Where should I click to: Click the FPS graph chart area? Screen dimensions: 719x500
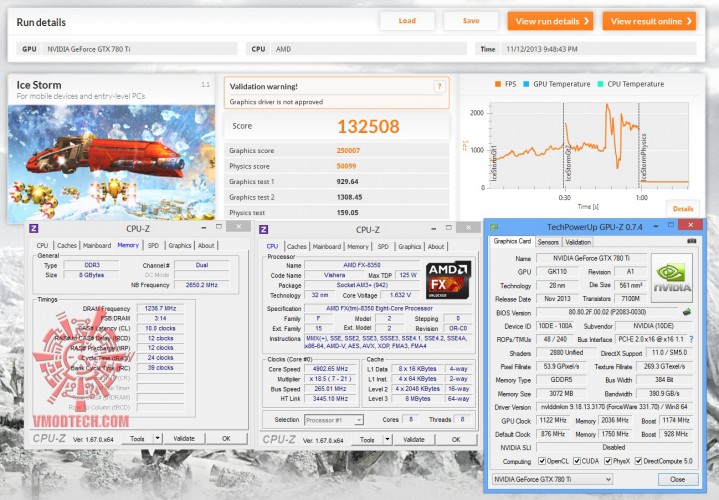pyautogui.click(x=589, y=145)
